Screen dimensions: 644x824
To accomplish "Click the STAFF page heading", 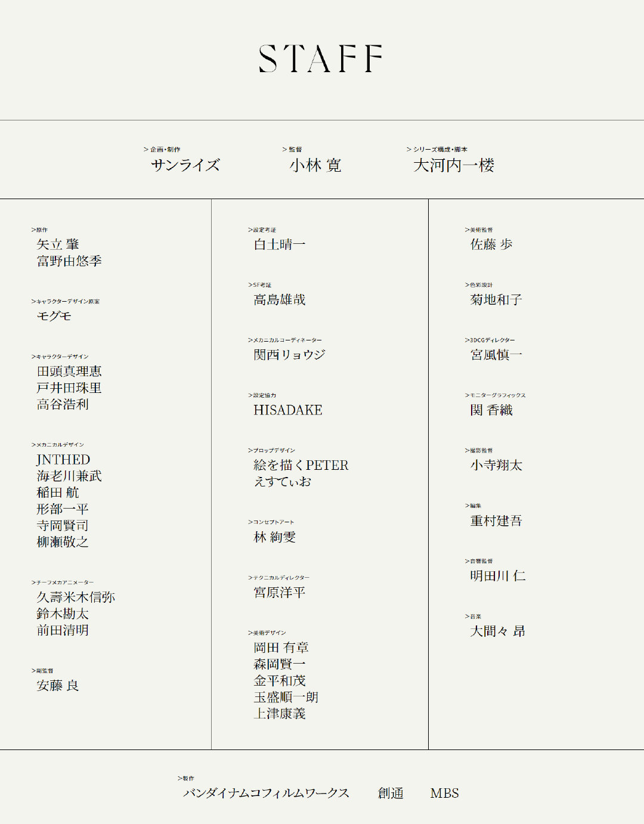I will (321, 59).
